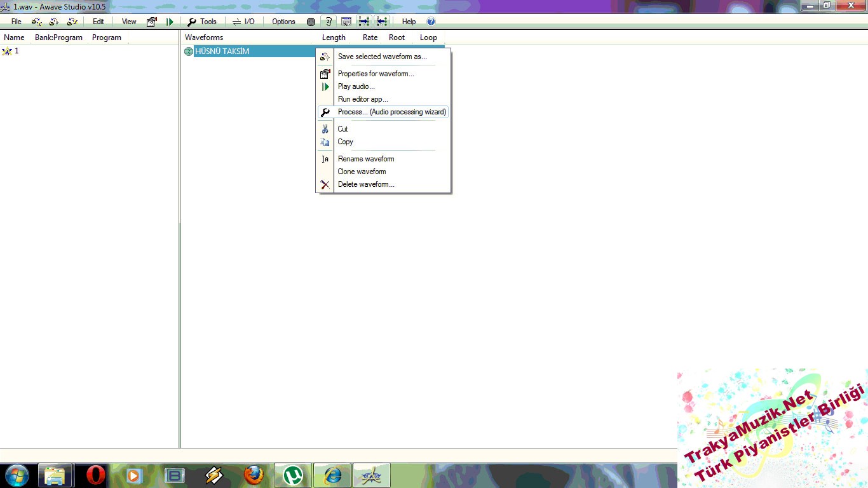The image size is (868, 488).
Task: Click the MIDI connector icon after Options
Action: click(311, 22)
